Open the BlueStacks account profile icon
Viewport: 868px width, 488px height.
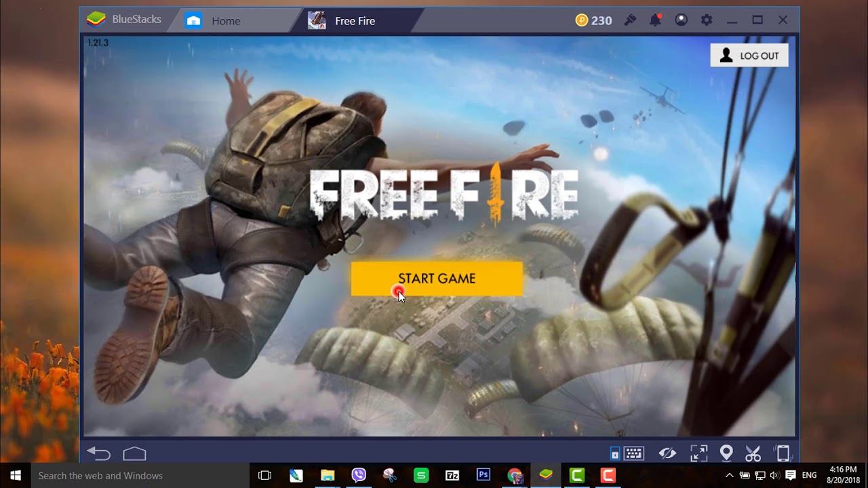(681, 20)
